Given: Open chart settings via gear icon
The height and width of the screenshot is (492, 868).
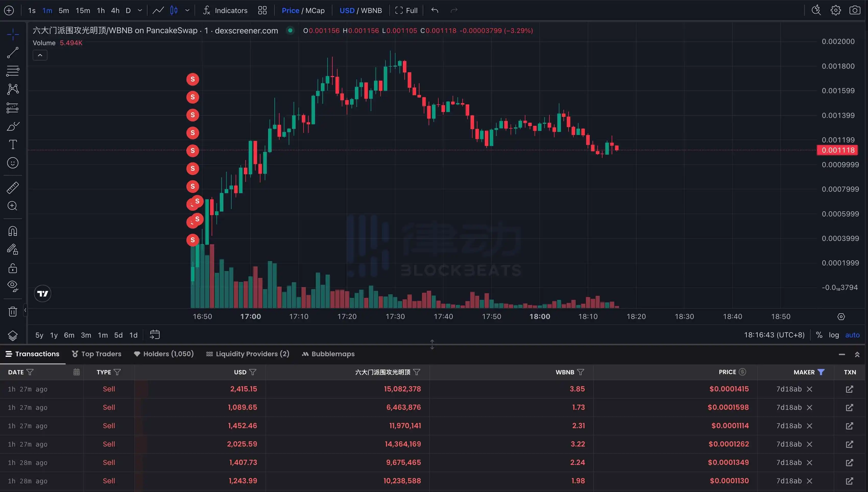Looking at the screenshot, I should (x=836, y=10).
